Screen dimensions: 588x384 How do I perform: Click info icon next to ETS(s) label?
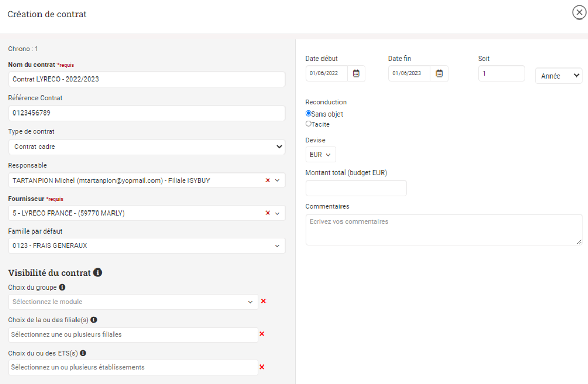coord(83,353)
